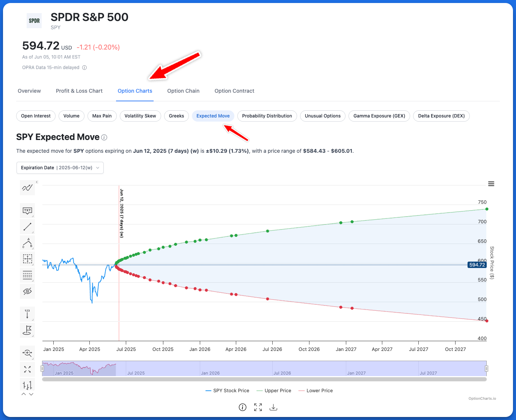
Task: Click the 594.72 current price label on axis
Action: (477, 265)
